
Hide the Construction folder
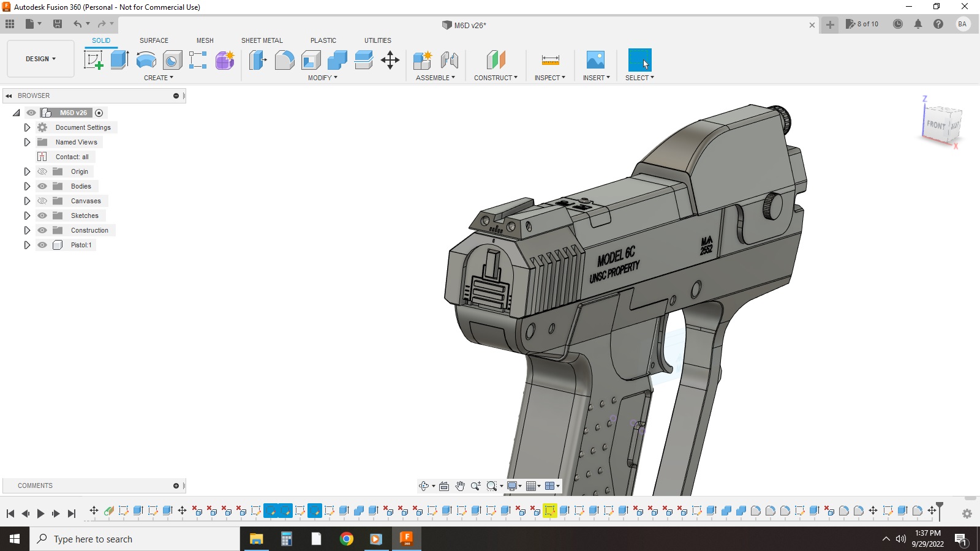pos(42,230)
